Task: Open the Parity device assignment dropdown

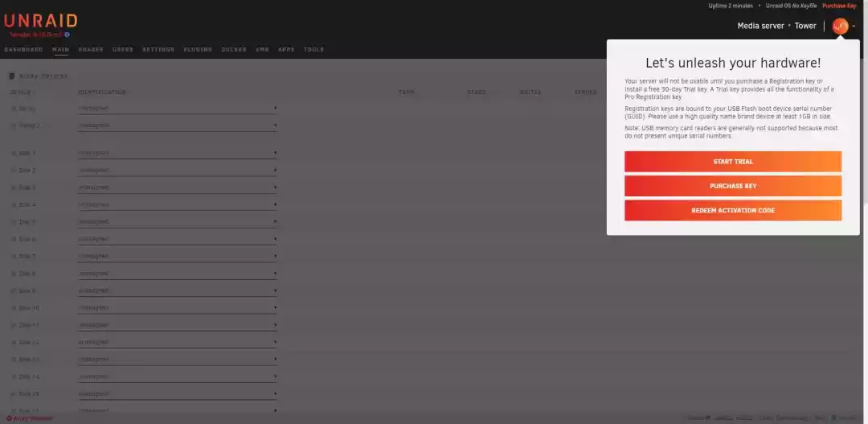Action: pos(177,109)
